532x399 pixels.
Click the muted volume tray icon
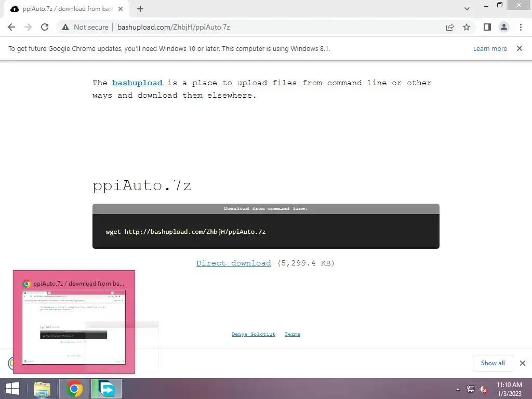483,389
